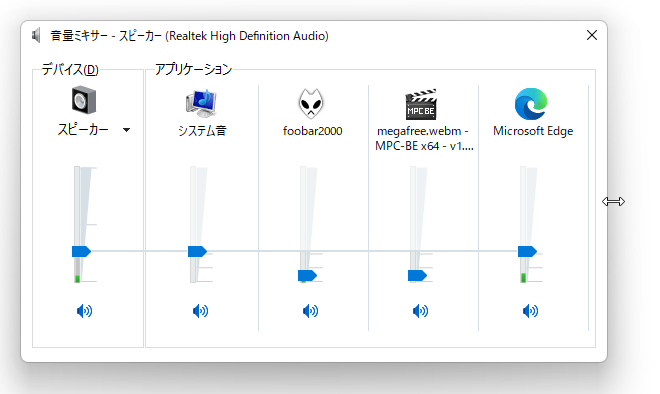Click the デバイス(D) group label
The height and width of the screenshot is (394, 660).
[x=70, y=69]
